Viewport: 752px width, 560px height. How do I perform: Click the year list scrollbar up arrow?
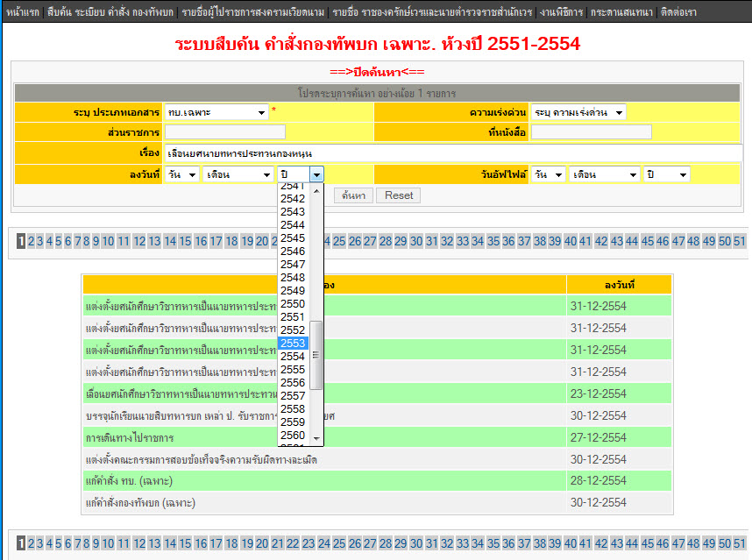(316, 191)
